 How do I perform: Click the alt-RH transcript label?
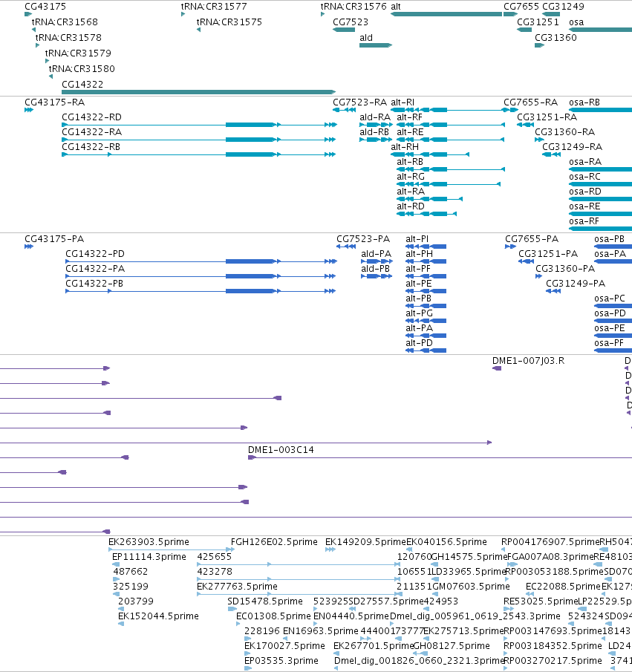pyautogui.click(x=405, y=147)
